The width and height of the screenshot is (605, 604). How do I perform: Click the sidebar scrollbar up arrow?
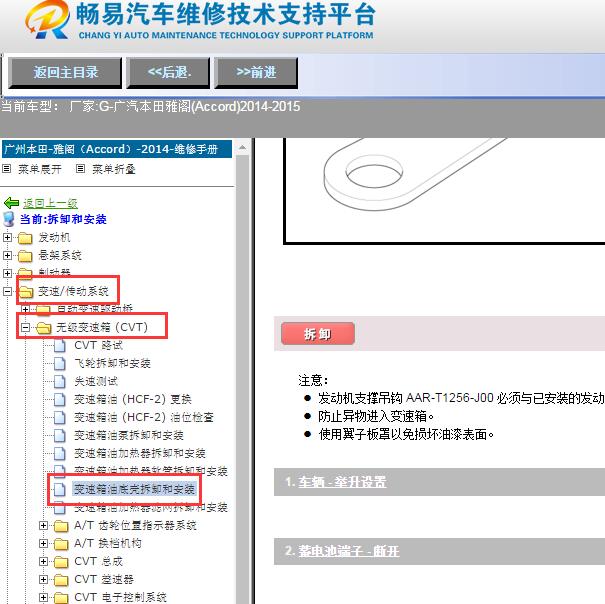click(242, 147)
